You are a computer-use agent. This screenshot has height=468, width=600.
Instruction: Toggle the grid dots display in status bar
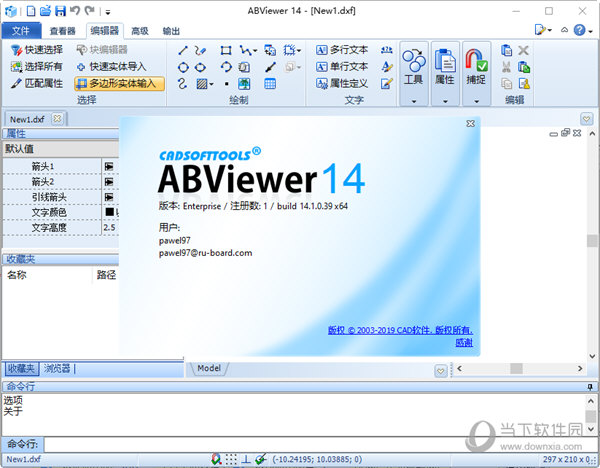pos(231,459)
